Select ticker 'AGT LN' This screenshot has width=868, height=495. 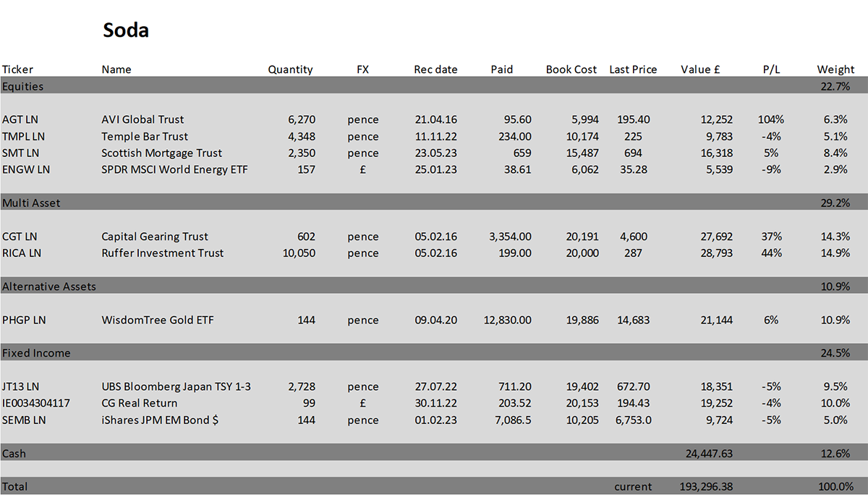(21, 119)
